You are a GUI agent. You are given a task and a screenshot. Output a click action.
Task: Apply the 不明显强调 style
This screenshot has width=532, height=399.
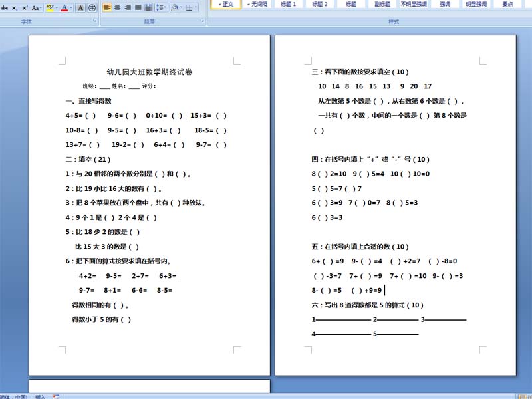[x=414, y=4]
